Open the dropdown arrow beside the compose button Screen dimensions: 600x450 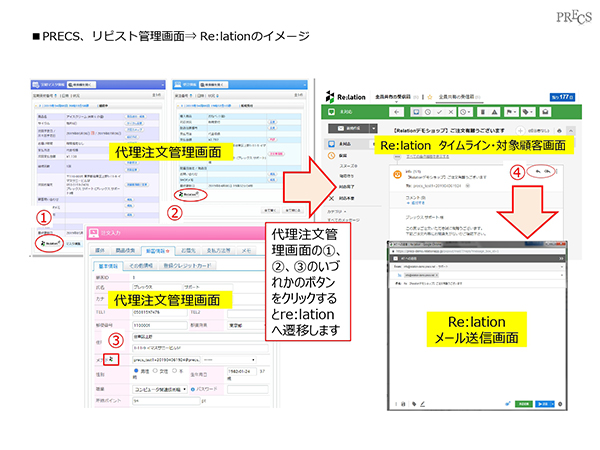point(374,129)
